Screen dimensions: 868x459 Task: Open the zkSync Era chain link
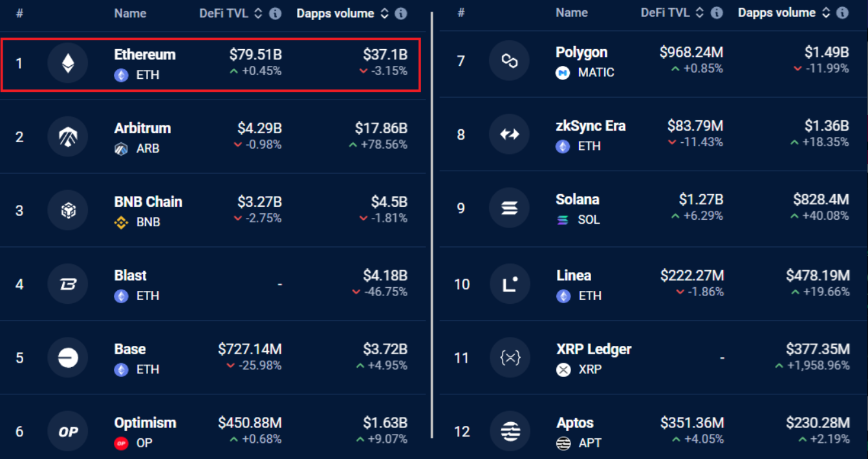[591, 126]
